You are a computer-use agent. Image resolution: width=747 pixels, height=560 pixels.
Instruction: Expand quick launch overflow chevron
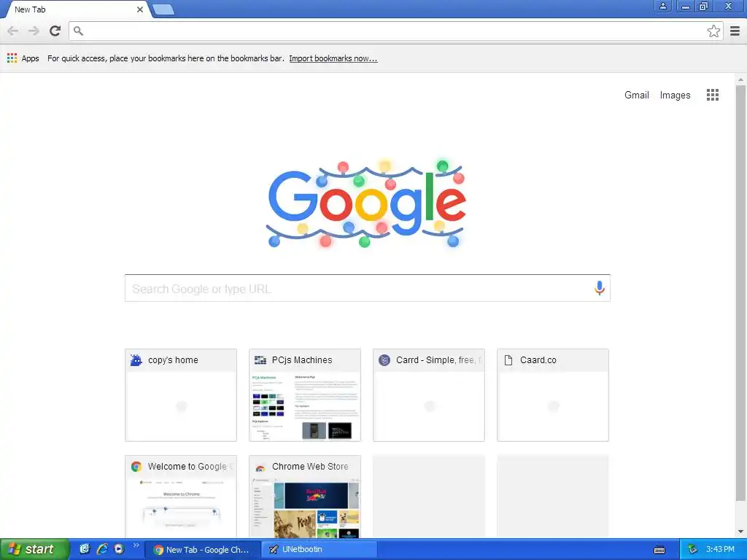[136, 545]
